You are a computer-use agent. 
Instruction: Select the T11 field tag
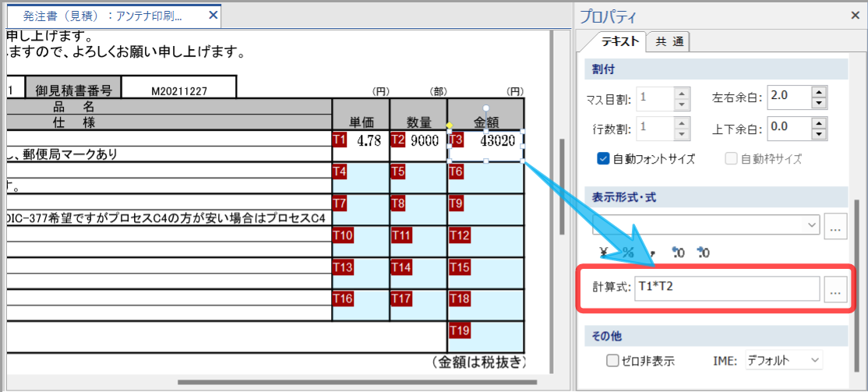401,235
